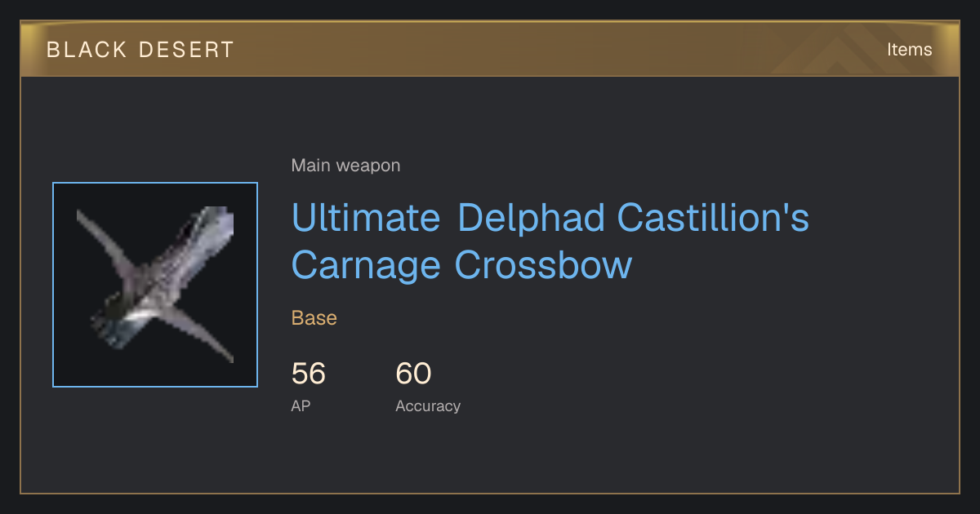
Task: Click the 56 attack power value
Action: [x=309, y=374]
